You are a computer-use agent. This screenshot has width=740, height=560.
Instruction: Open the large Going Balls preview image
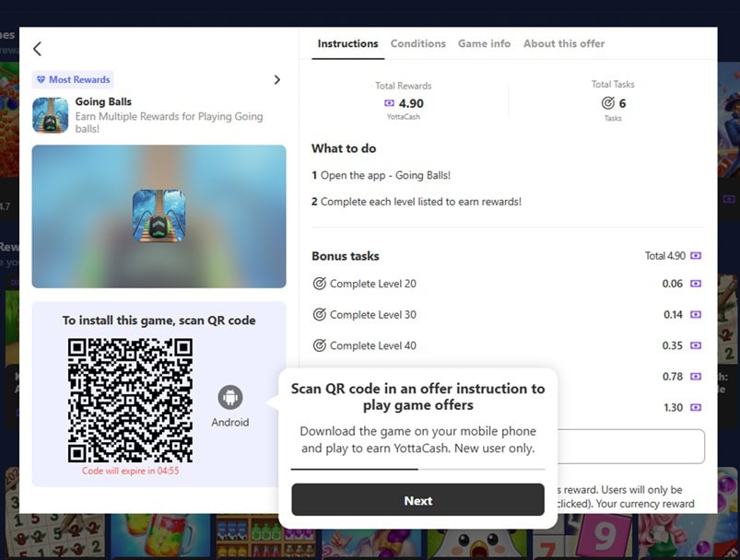159,216
